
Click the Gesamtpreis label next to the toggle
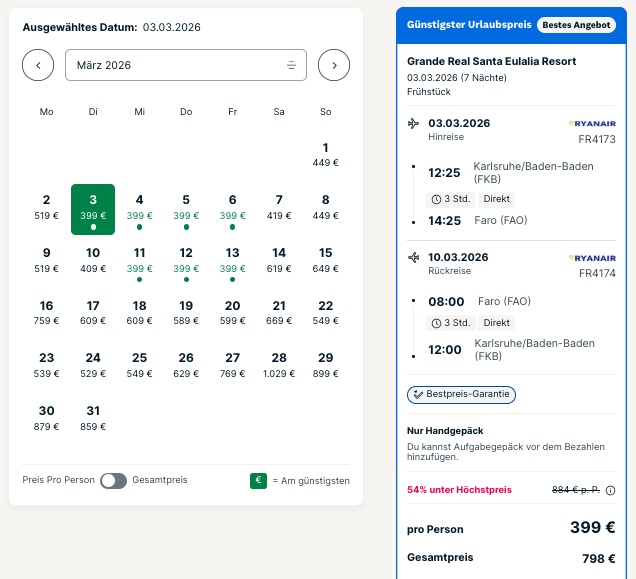coord(160,480)
